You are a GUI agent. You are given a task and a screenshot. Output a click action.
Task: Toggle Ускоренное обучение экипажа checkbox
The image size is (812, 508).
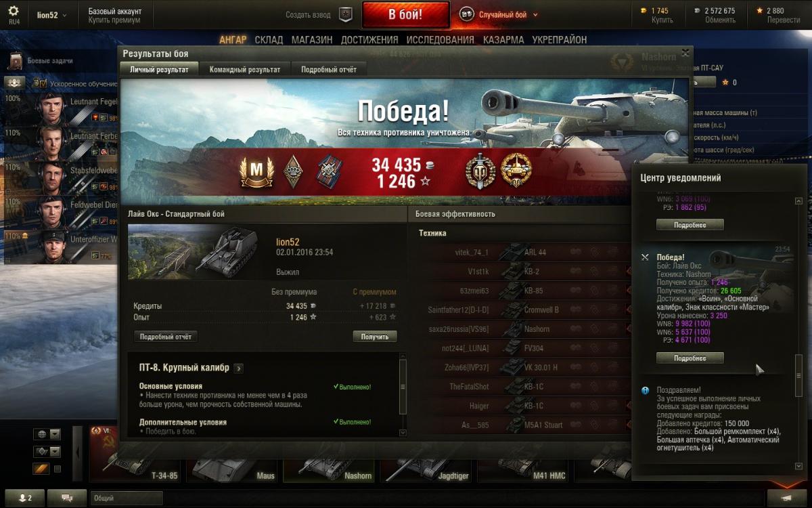pyautogui.click(x=42, y=83)
